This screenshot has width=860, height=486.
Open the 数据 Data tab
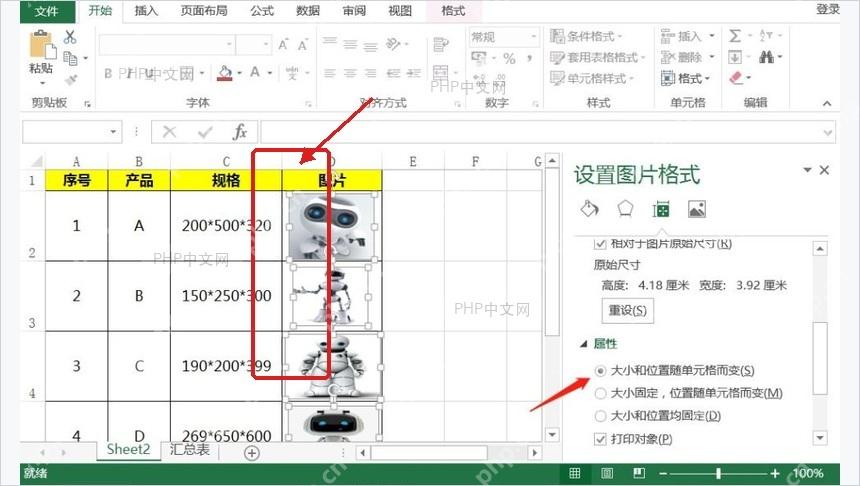coord(308,10)
